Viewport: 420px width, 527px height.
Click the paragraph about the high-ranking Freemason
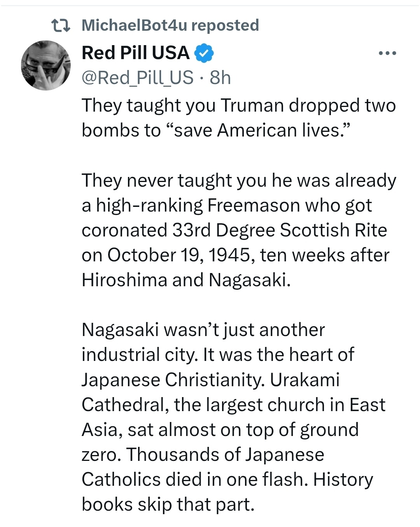239,230
